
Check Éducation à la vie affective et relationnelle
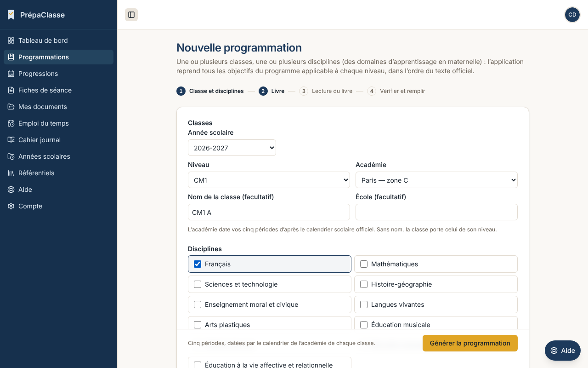[198, 365]
